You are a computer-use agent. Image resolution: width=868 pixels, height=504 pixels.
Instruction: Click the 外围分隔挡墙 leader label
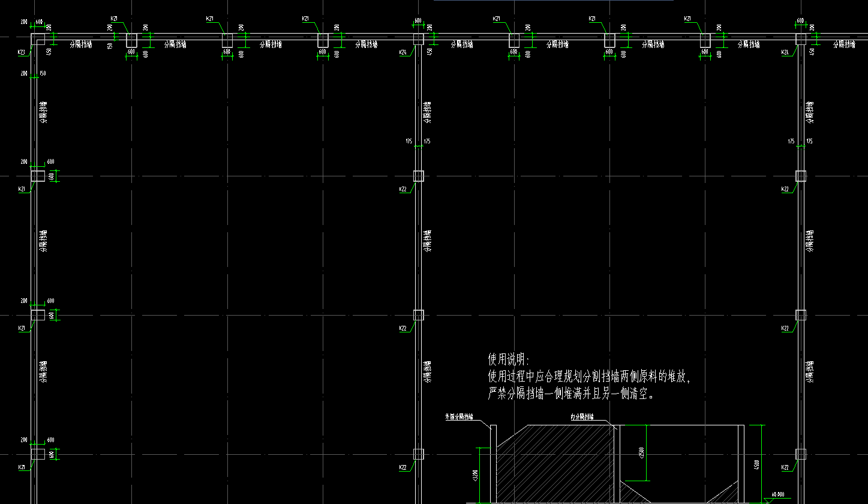[459, 416]
